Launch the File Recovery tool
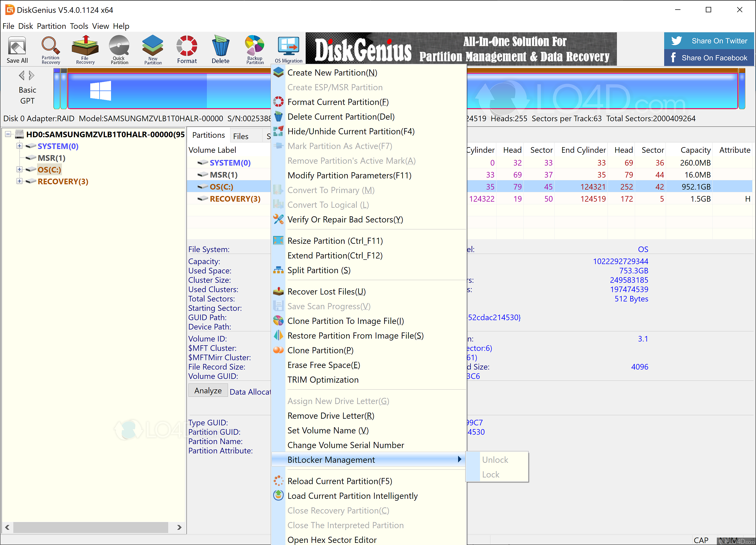Image resolution: width=756 pixels, height=545 pixels. (85, 50)
